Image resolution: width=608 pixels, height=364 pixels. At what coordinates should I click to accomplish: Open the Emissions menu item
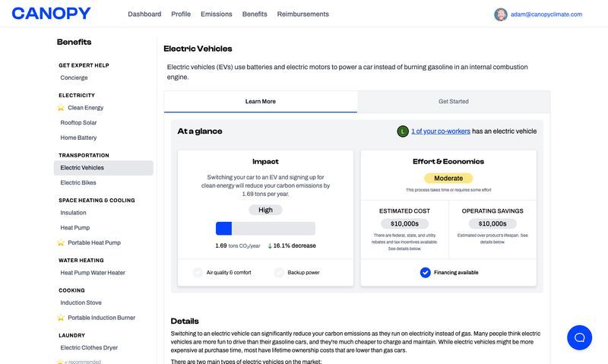click(x=217, y=14)
